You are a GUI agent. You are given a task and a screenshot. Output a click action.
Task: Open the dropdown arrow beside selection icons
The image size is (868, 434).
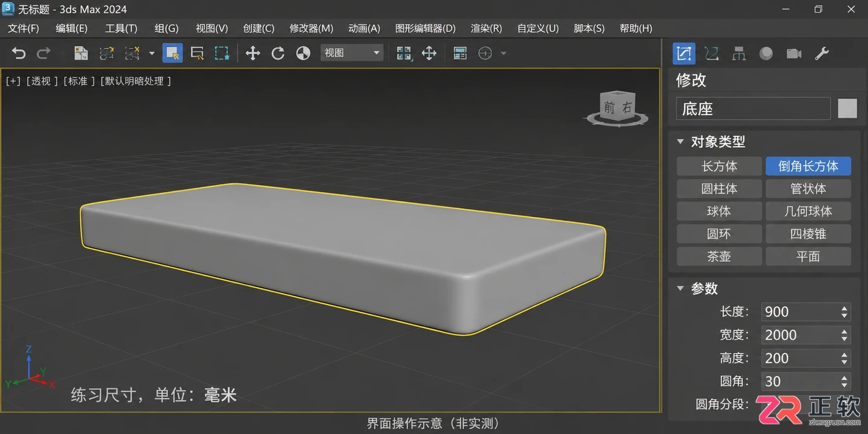(152, 53)
